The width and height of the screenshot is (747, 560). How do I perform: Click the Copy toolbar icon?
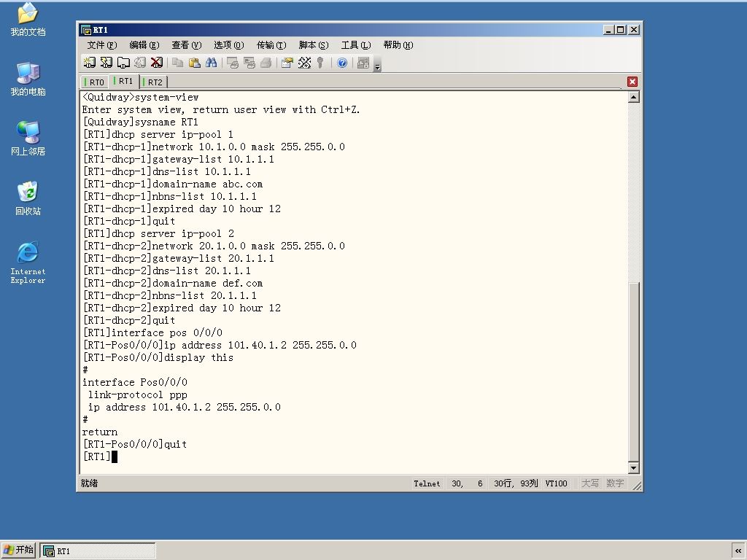point(178,63)
